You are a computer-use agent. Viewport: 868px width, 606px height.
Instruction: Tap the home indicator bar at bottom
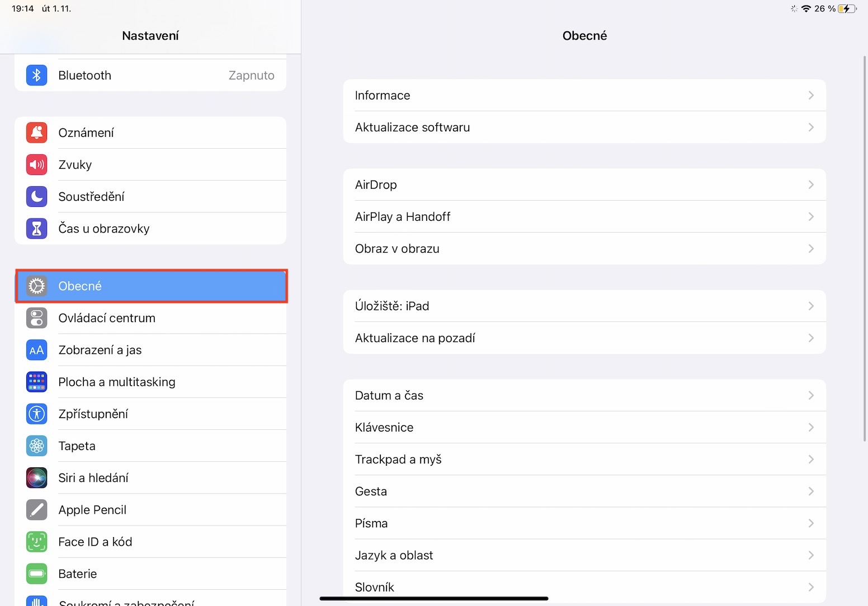434,599
